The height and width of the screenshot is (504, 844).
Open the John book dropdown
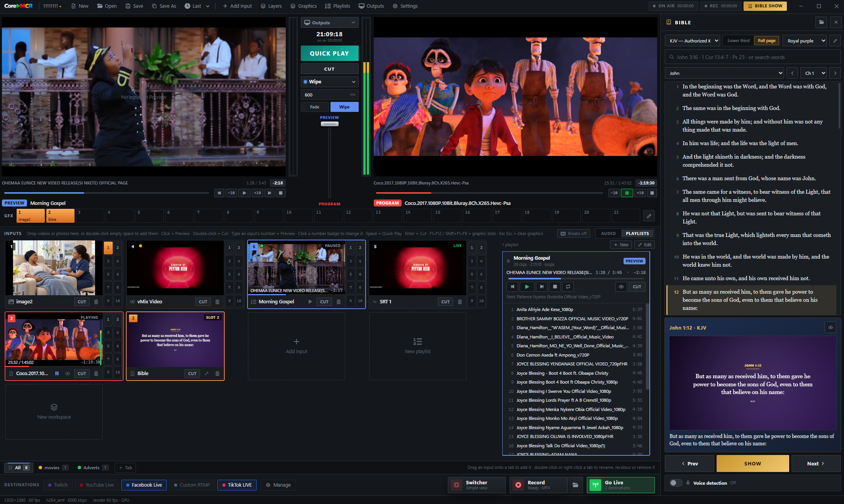[x=724, y=73]
